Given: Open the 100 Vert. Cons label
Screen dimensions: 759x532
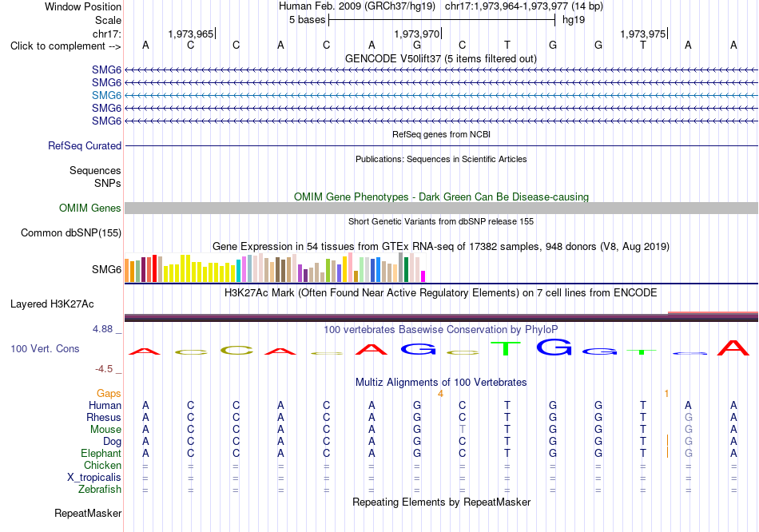Looking at the screenshot, I should 45,348.
